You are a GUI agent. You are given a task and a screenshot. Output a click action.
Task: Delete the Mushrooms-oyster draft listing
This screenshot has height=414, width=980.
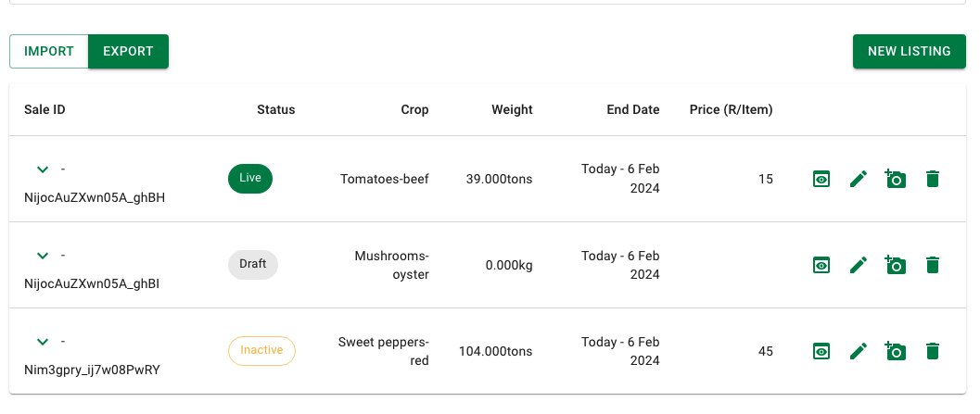point(933,266)
